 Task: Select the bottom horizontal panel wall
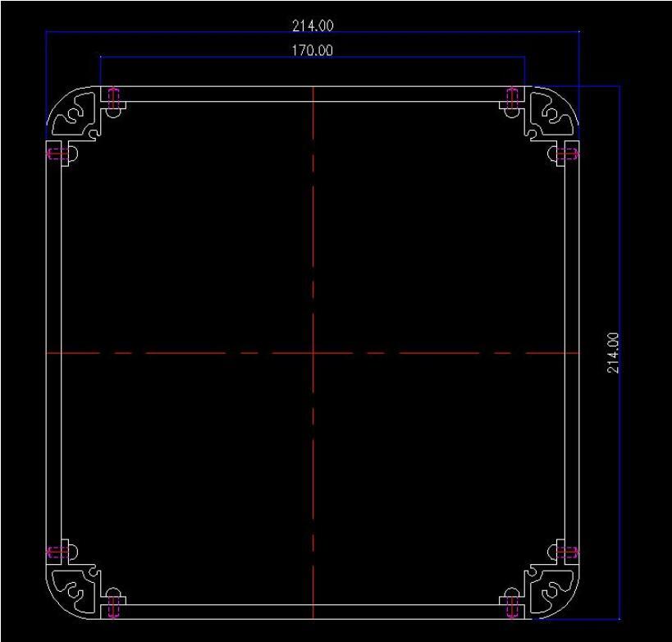tap(313, 611)
